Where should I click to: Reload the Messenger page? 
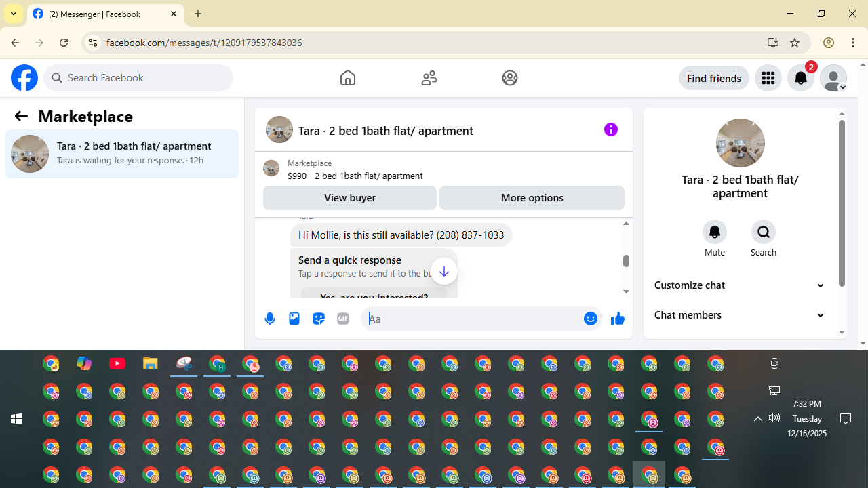tap(64, 43)
